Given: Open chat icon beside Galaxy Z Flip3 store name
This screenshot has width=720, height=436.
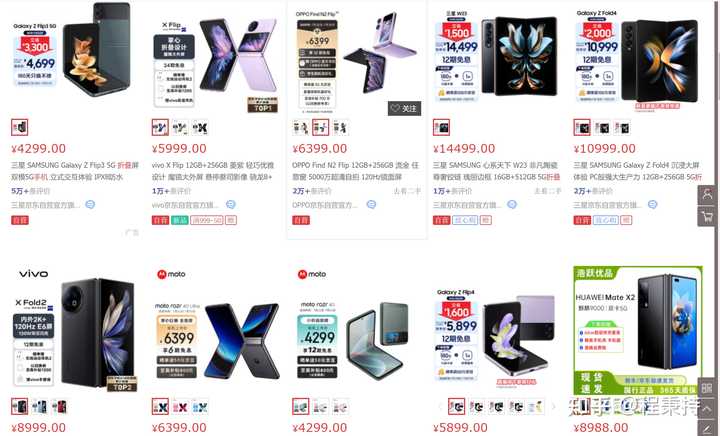Looking at the screenshot, I should (x=90, y=205).
